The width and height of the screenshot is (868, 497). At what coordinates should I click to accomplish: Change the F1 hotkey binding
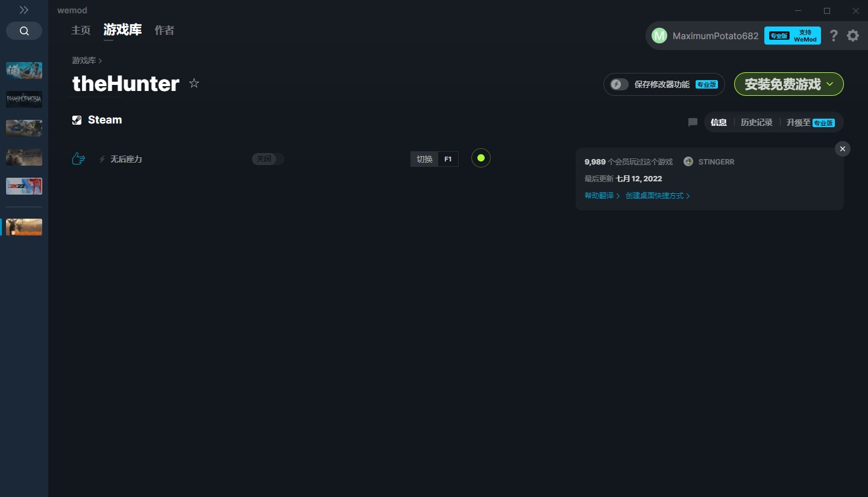point(448,159)
